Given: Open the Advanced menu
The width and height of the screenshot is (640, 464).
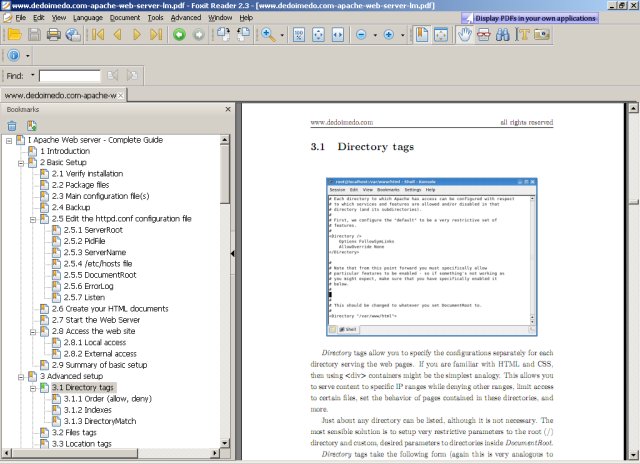Looking at the screenshot, I should pos(186,18).
